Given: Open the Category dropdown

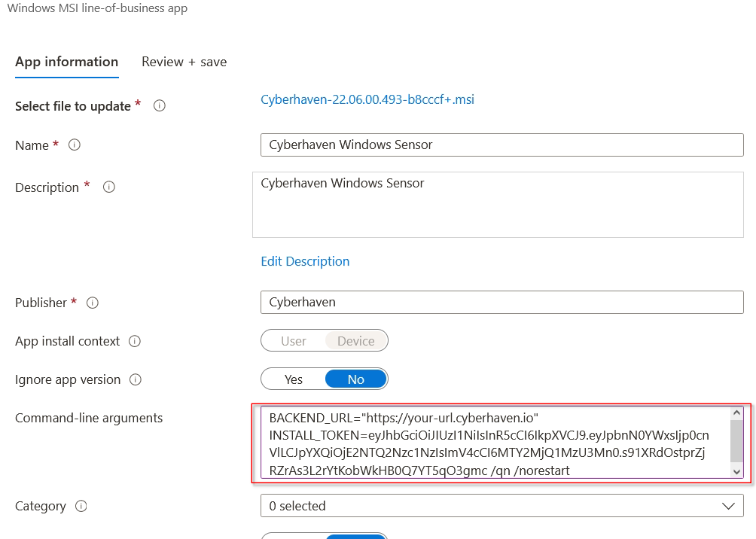Looking at the screenshot, I should click(x=501, y=506).
